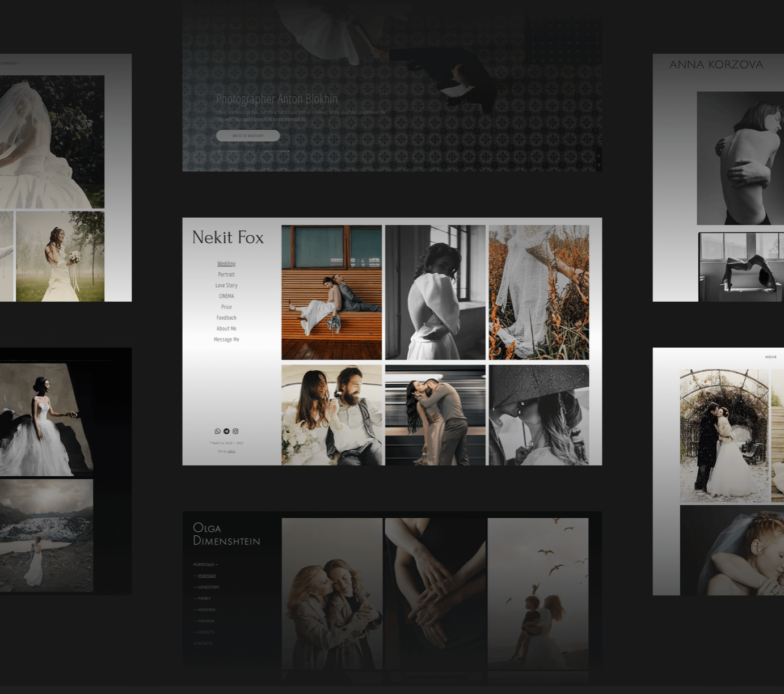Click Home link on right portfolio page
Screen dimensions: 784x694
[770, 357]
